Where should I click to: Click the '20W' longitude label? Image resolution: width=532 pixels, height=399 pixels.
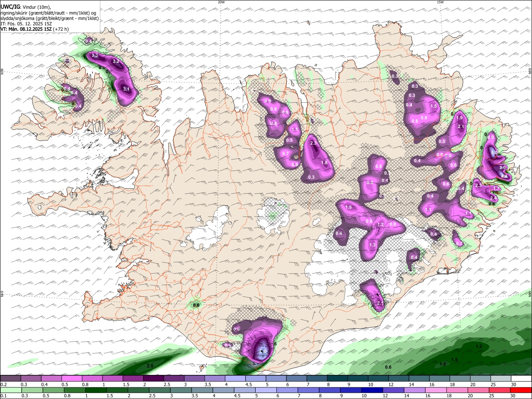[221, 2]
